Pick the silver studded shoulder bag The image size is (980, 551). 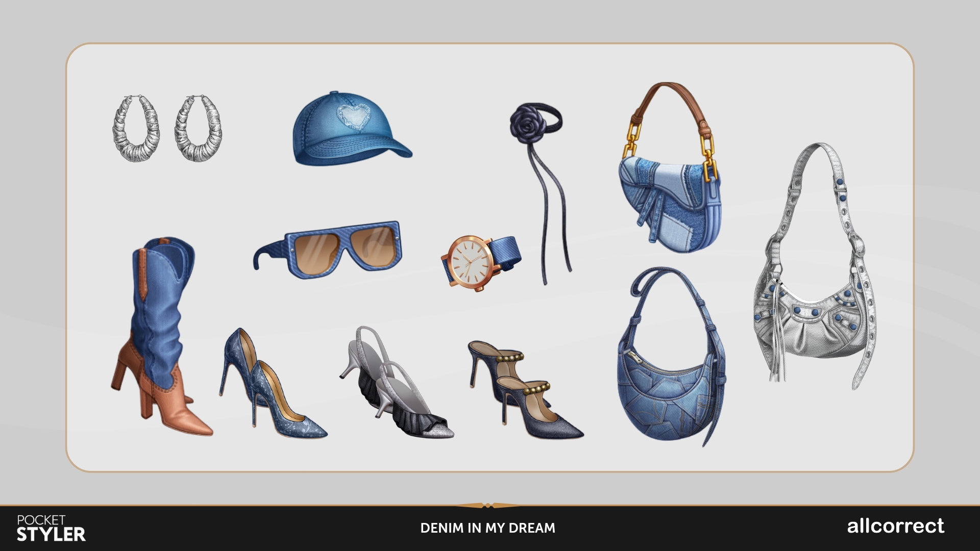816,265
